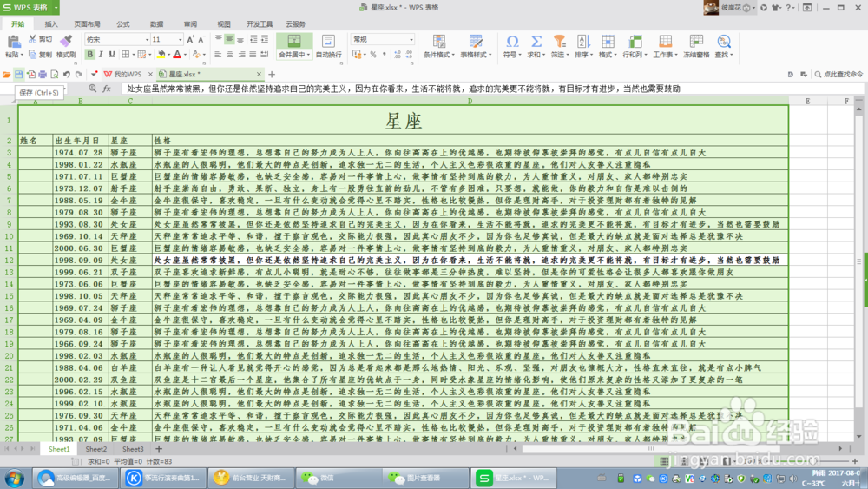The image size is (868, 489).
Task: Click the Undo arrow icon
Action: 67,74
